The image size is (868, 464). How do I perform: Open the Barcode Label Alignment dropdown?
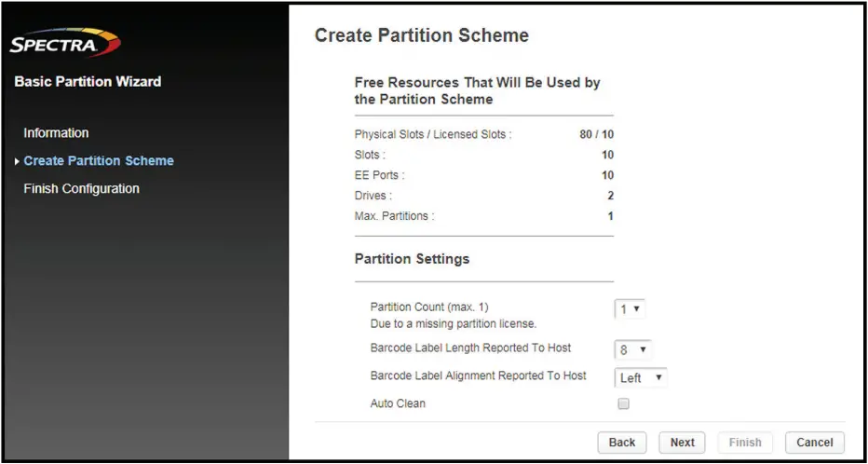coord(641,377)
